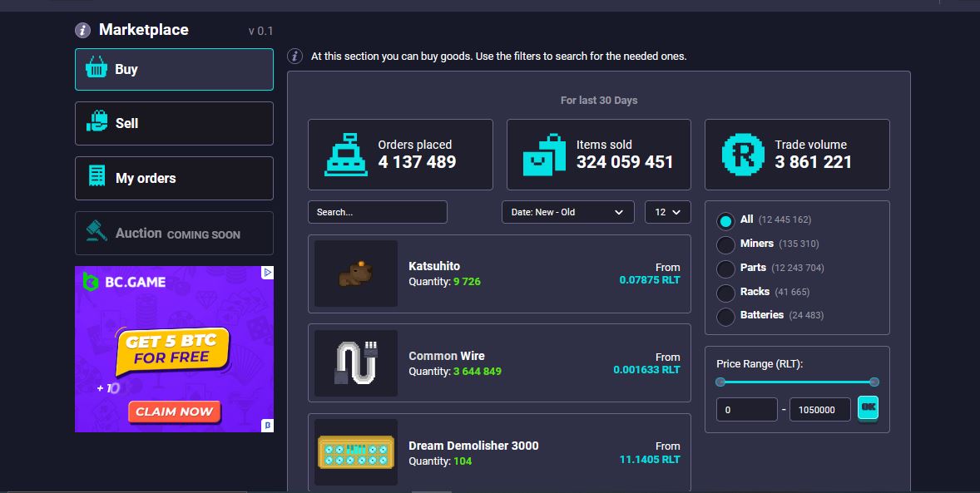This screenshot has height=493, width=980.
Task: Click the Common Wire quantity 3 644 849
Action: 478,371
